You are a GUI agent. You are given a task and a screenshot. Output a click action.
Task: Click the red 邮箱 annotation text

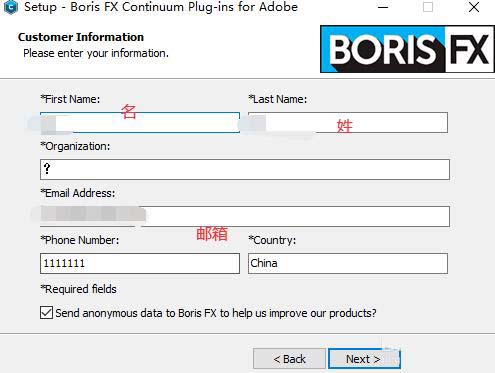point(212,234)
